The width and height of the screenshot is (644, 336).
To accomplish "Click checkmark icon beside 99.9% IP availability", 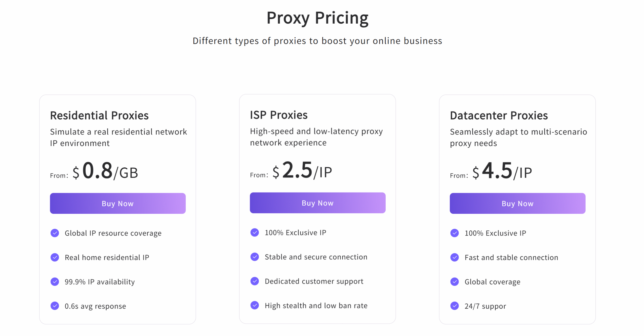I will point(55,282).
